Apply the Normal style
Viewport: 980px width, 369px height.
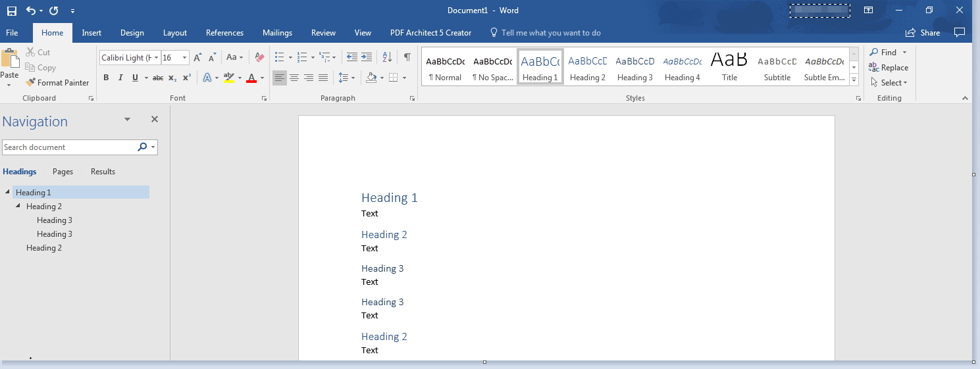coord(446,66)
